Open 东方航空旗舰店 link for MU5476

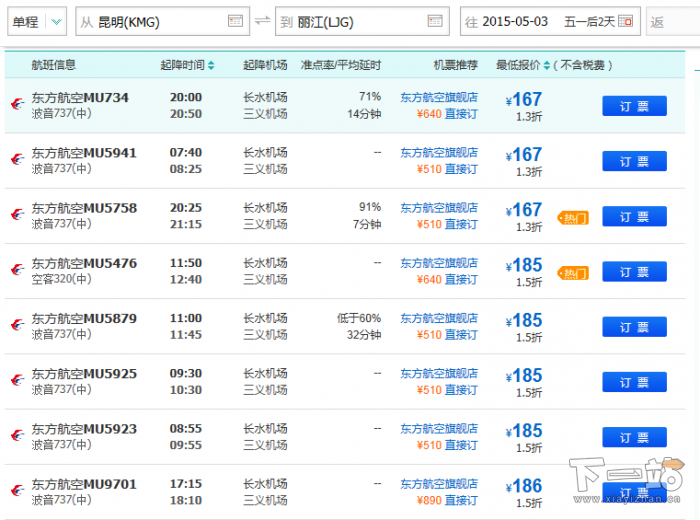click(x=439, y=263)
